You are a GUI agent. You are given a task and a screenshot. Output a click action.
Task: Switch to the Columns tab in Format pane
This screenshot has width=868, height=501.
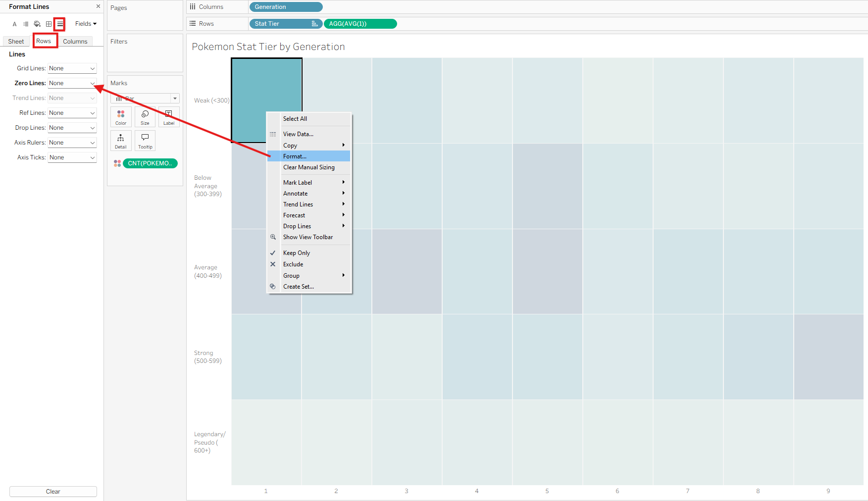pos(75,42)
